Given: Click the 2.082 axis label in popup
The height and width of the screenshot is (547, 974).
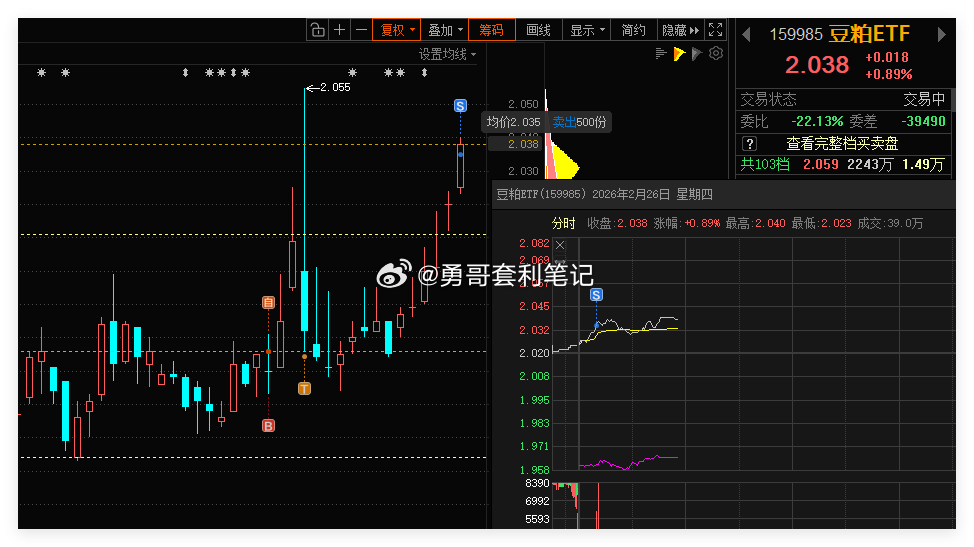Looking at the screenshot, I should 534,243.
